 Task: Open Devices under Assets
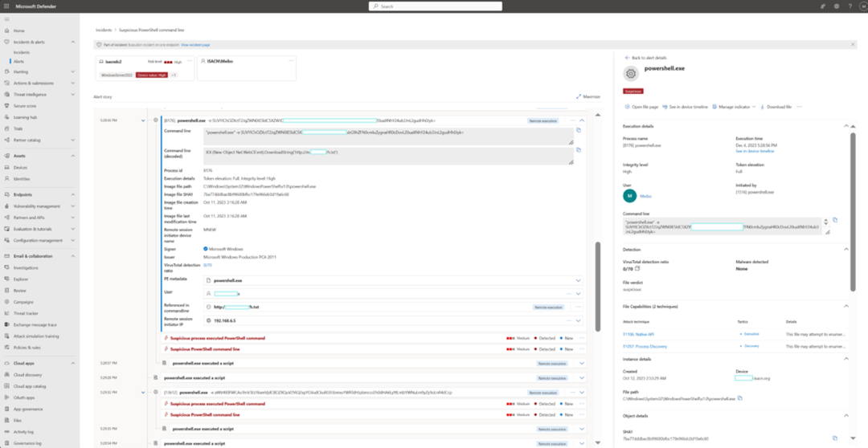coord(20,167)
